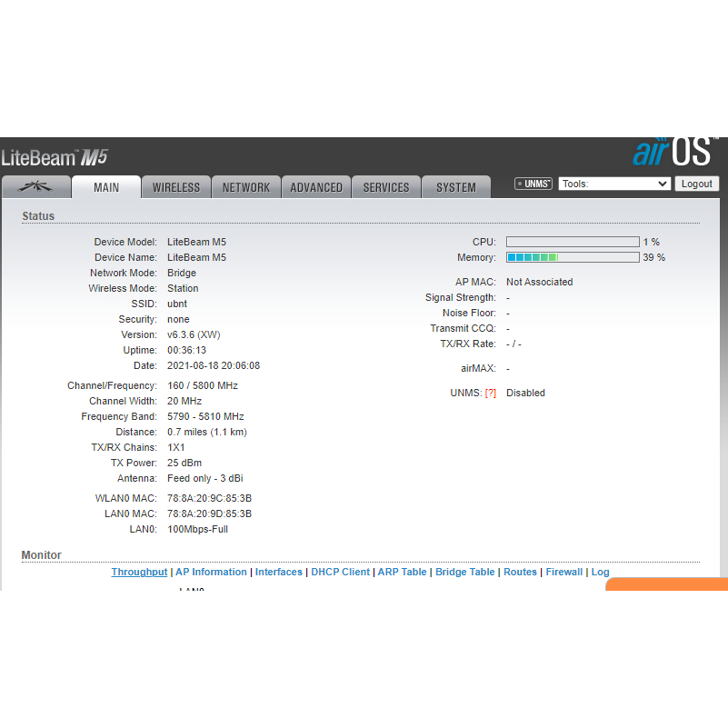Open the SERVICES tab
The height and width of the screenshot is (728, 728).
point(386,187)
